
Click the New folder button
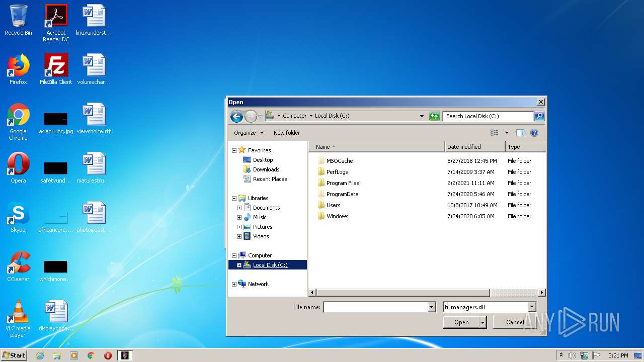(287, 133)
